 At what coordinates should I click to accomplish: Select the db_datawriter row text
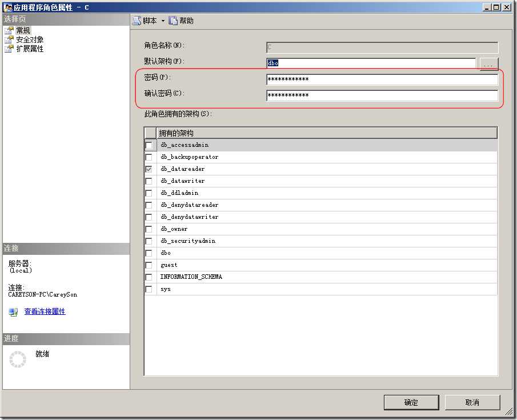(183, 181)
